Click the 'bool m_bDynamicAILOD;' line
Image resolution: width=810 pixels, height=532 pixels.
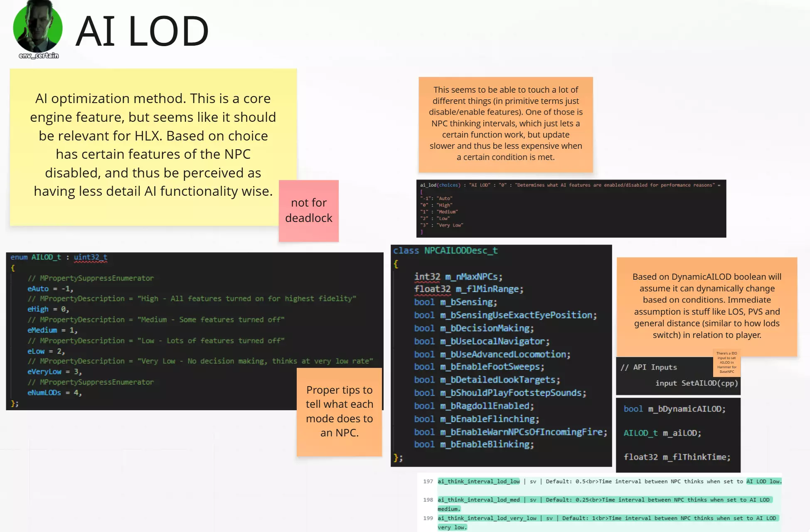click(x=675, y=409)
